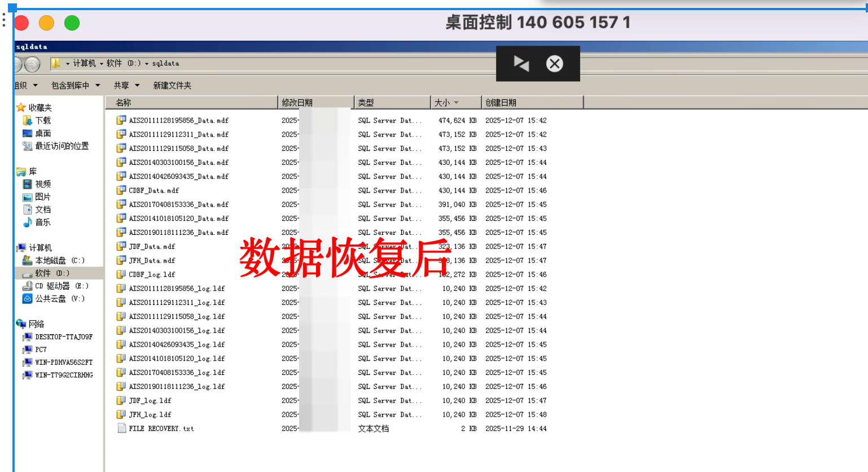
Task: Click the macOS green maximize window button
Action: [x=72, y=23]
